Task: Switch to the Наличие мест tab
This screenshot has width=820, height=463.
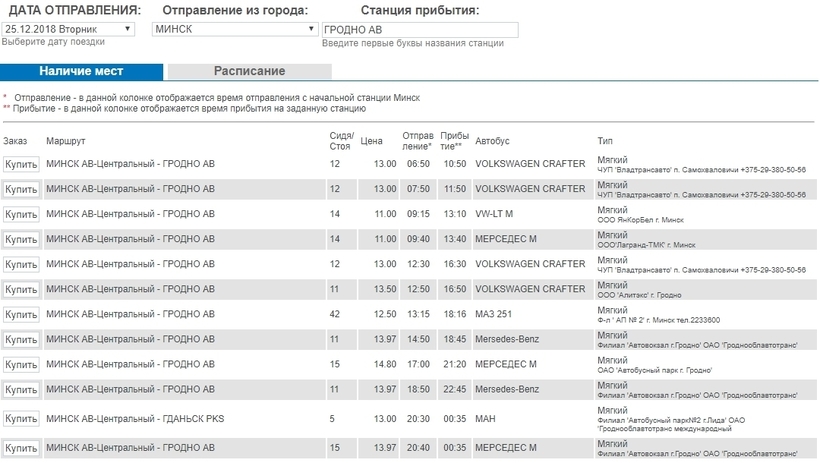Action: (x=81, y=71)
